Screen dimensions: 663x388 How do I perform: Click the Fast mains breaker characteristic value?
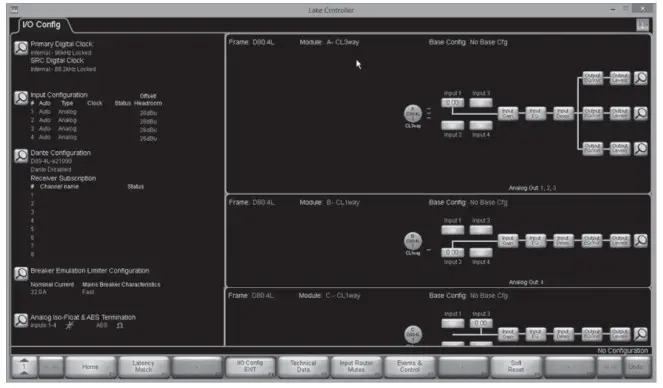pos(88,292)
